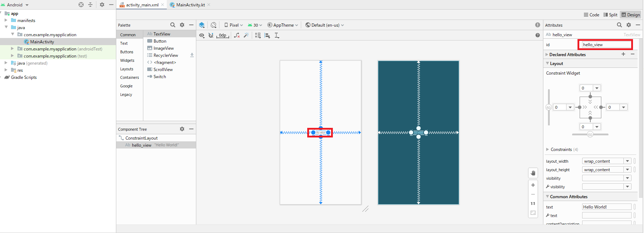
Task: Click the project scroll-from-source target icon
Action: tap(81, 5)
